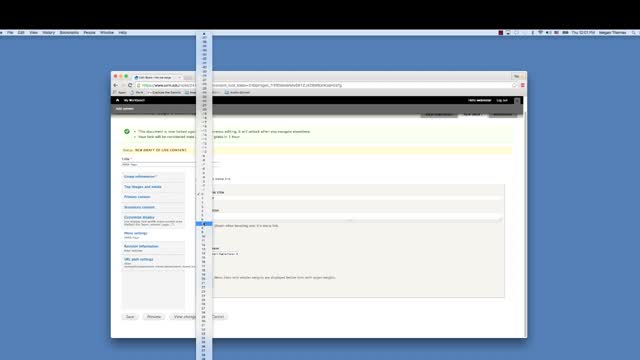
Task: Click the My Workbench link
Action: (134, 100)
